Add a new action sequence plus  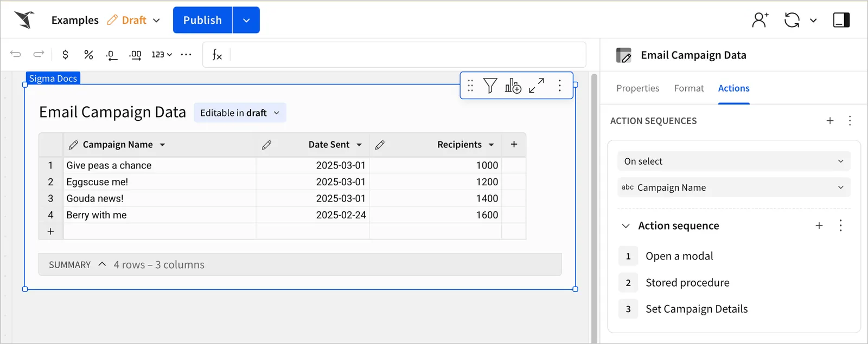[830, 121]
